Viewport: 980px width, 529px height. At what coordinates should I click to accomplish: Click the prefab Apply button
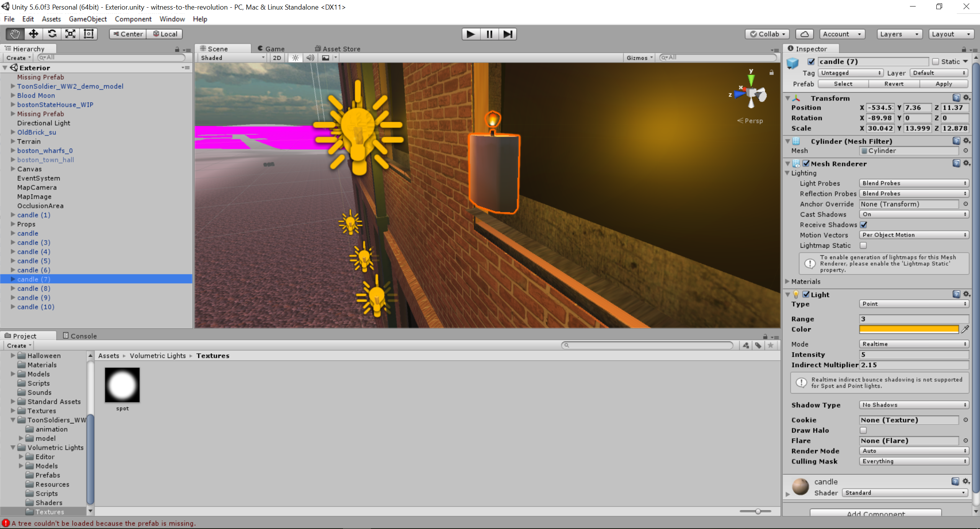tap(943, 84)
